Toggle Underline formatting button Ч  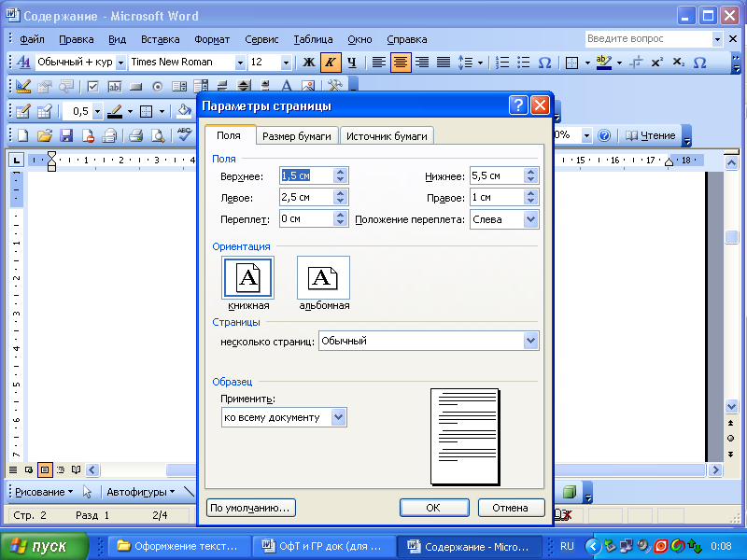352,63
